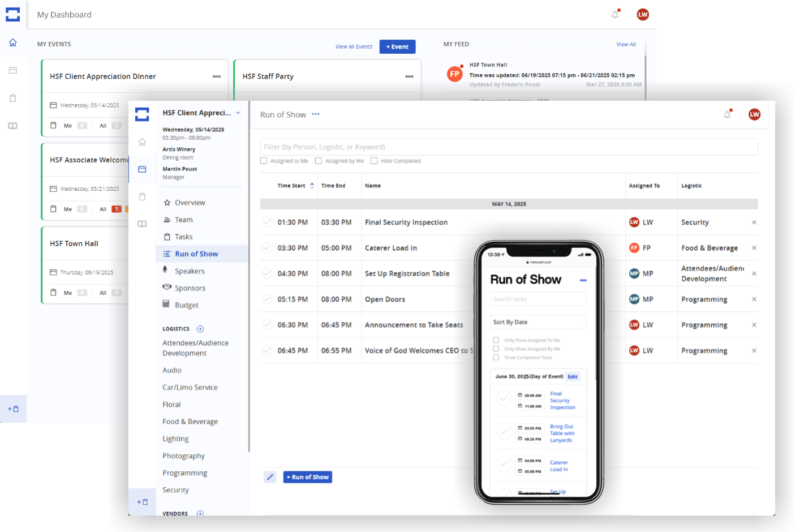Open Sponsors in event menu
The image size is (804, 532).
(190, 288)
